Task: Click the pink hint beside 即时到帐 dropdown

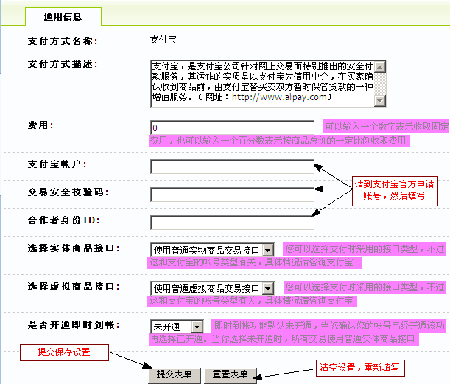Action: click(x=297, y=332)
